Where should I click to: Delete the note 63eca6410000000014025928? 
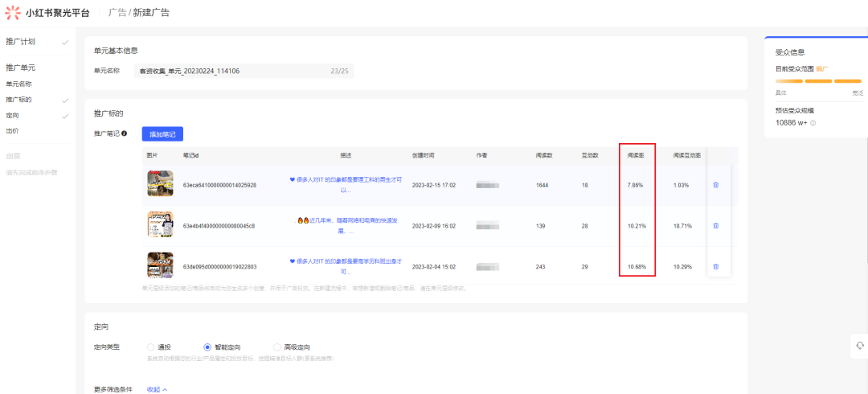click(x=715, y=185)
